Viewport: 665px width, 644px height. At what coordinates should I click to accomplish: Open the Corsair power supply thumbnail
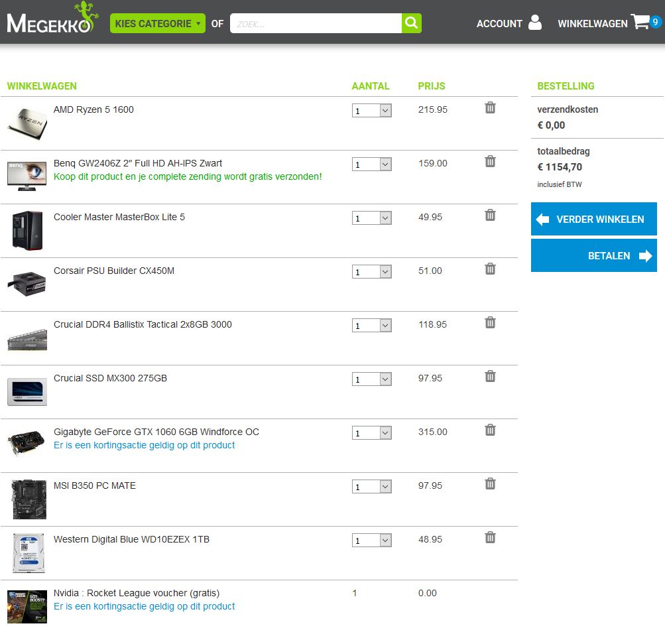point(27,283)
